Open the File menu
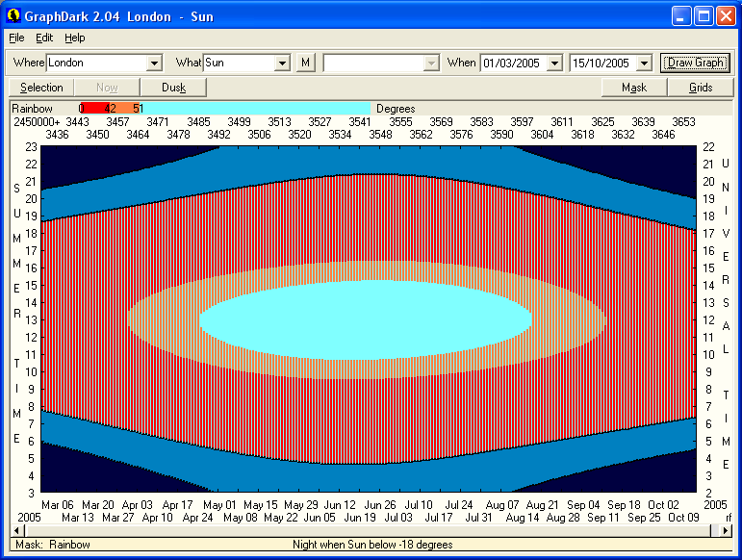 pos(16,38)
